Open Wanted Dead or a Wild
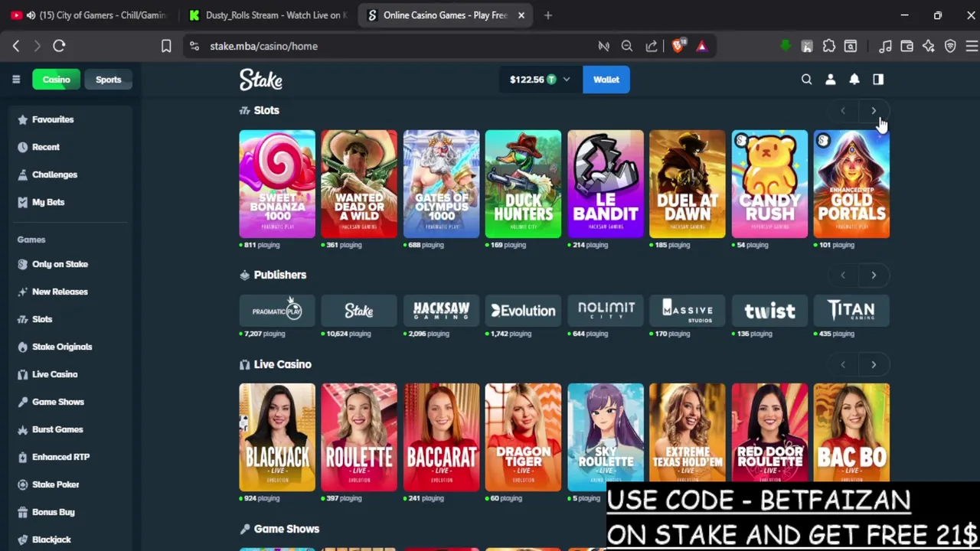 tap(359, 184)
